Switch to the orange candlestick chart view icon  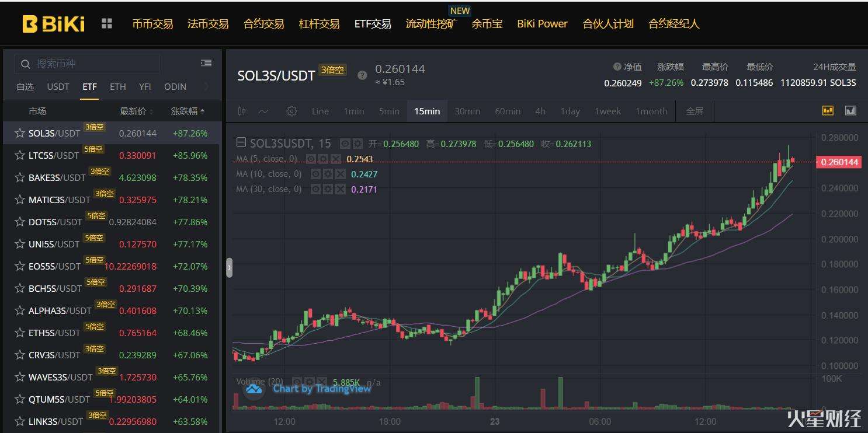[828, 110]
